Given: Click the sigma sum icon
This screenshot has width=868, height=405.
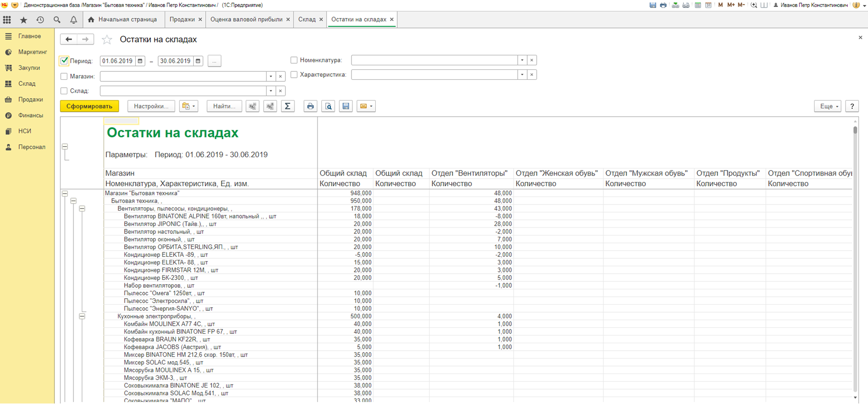Looking at the screenshot, I should click(288, 106).
